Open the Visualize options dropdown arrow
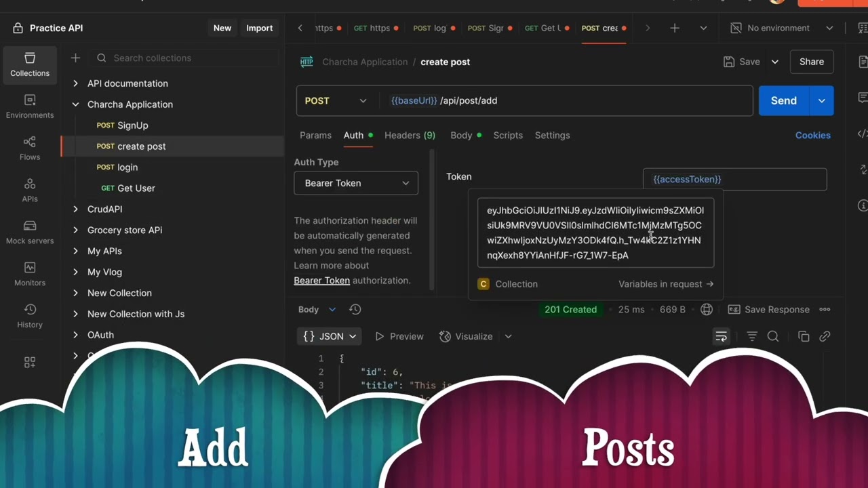This screenshot has width=868, height=488. (508, 336)
